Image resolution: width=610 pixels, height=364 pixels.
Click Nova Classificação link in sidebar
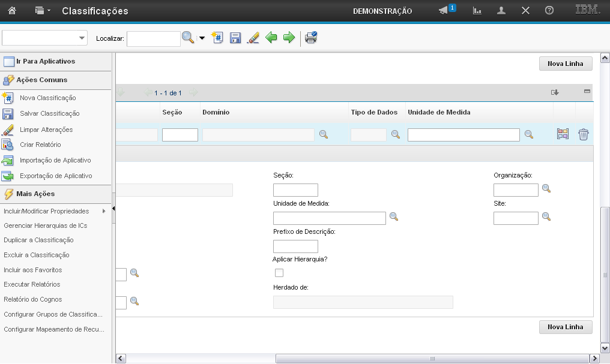coord(47,98)
